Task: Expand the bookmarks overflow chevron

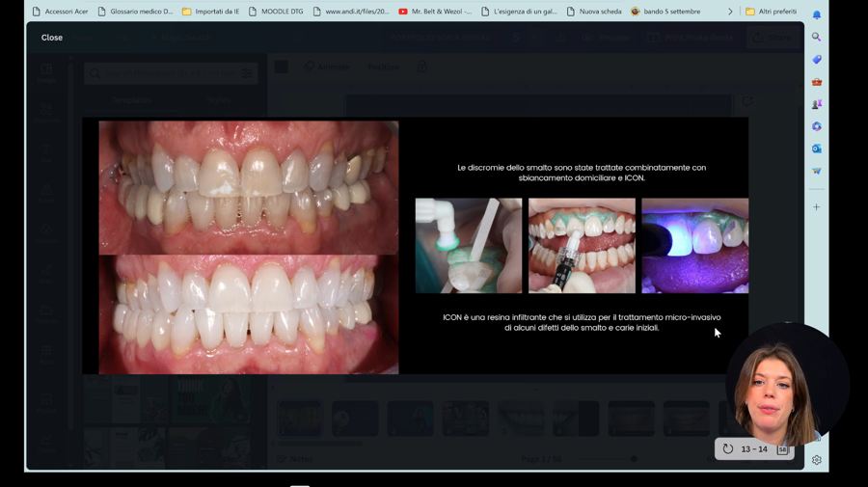Action: pyautogui.click(x=730, y=11)
